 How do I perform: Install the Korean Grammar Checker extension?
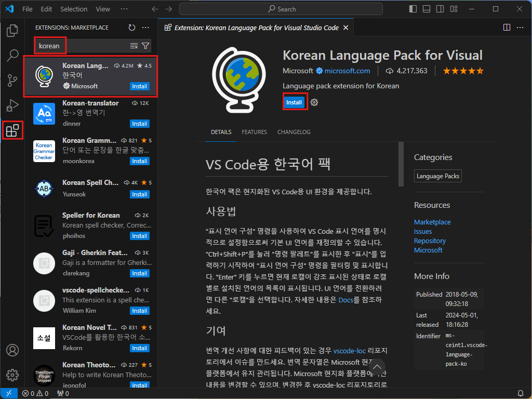(x=139, y=161)
